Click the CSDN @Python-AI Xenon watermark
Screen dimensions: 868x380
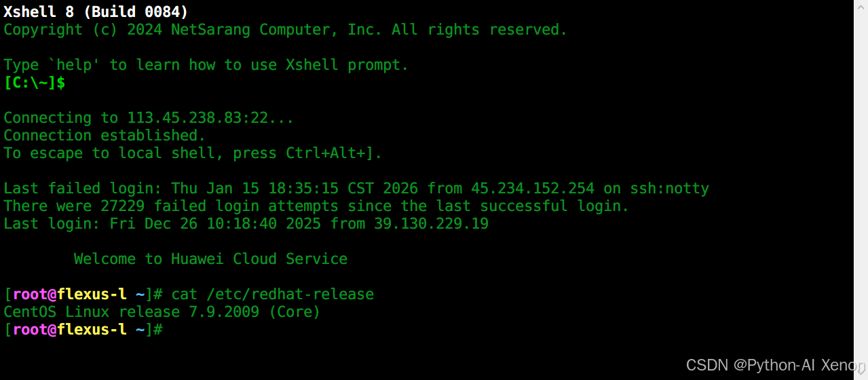(x=773, y=365)
